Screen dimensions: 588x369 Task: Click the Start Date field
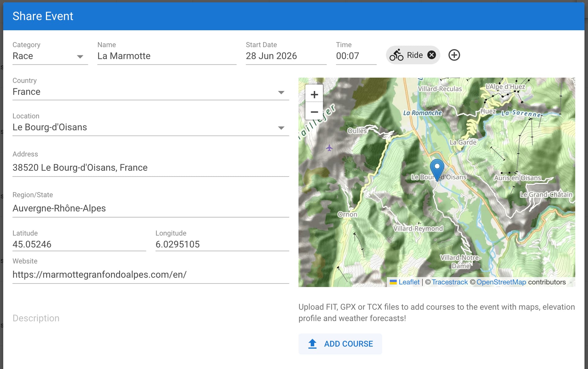285,56
